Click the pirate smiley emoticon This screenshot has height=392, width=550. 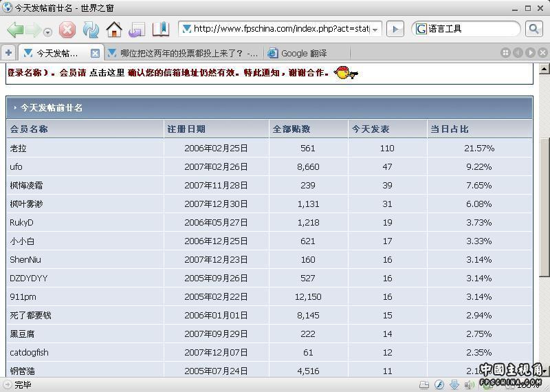pos(346,73)
